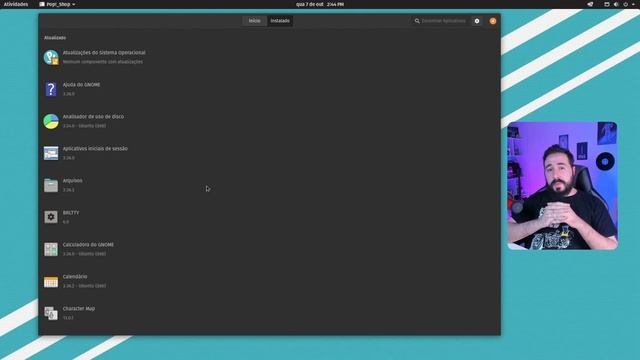Screen dimensions: 640x360
Task: Switch to the Início tab
Action: [255, 21]
